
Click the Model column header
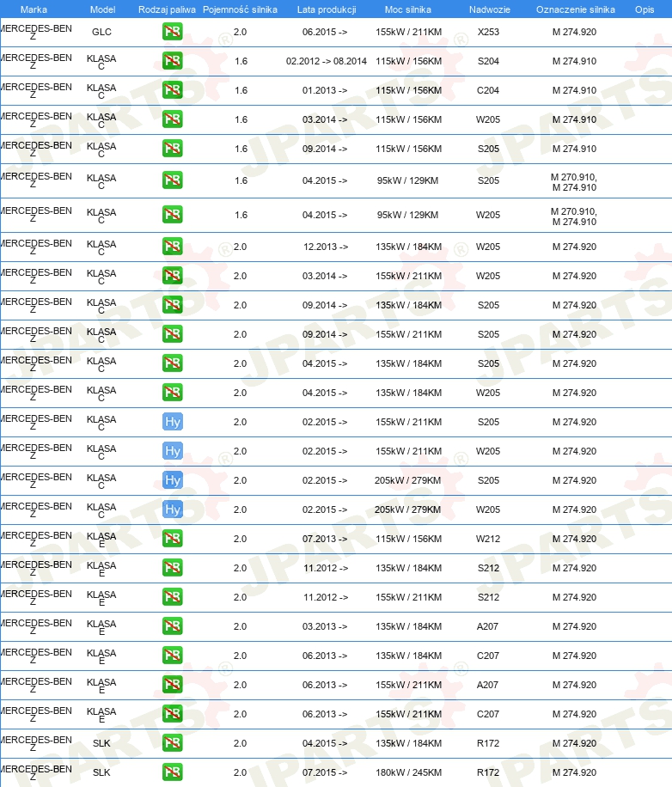coord(102,9)
